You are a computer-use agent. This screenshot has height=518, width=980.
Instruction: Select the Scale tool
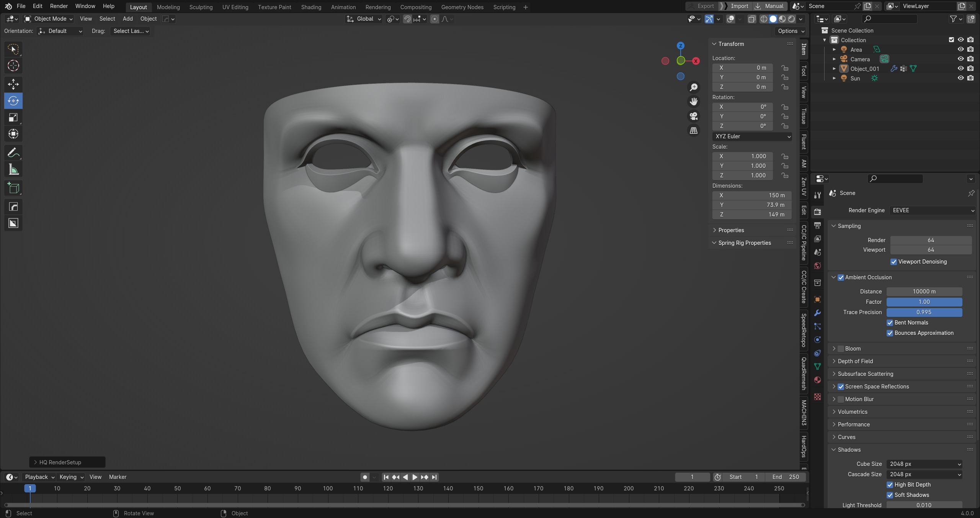[x=13, y=117]
